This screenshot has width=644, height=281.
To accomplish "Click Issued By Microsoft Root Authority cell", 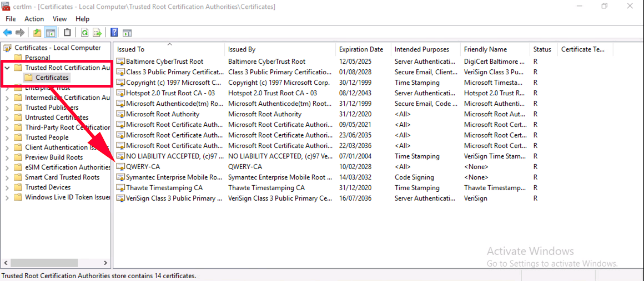I will tap(265, 114).
